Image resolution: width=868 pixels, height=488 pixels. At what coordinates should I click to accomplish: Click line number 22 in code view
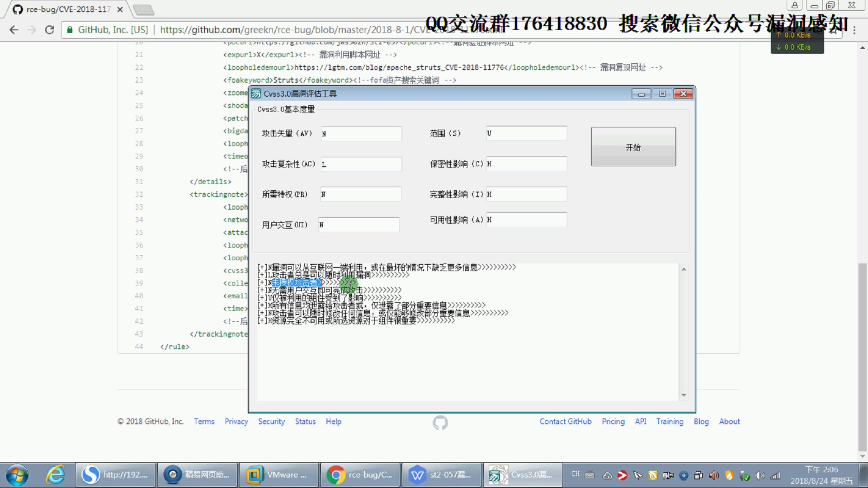pos(139,67)
